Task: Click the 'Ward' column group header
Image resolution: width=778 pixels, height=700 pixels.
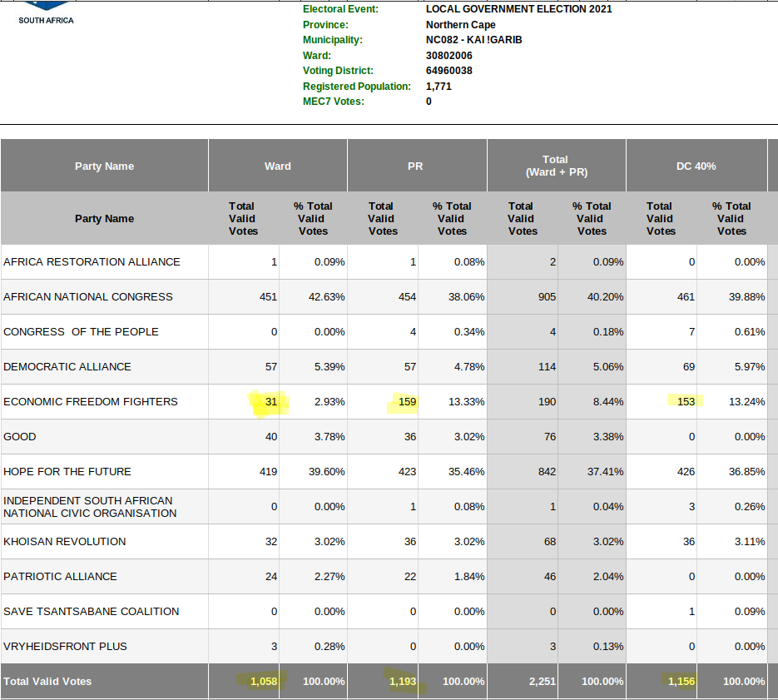Action: click(278, 166)
